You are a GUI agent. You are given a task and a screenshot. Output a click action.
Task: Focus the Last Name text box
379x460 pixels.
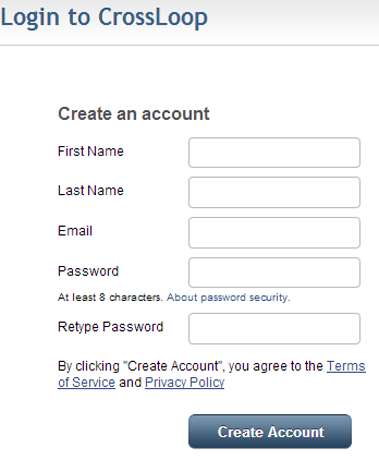[274, 192]
